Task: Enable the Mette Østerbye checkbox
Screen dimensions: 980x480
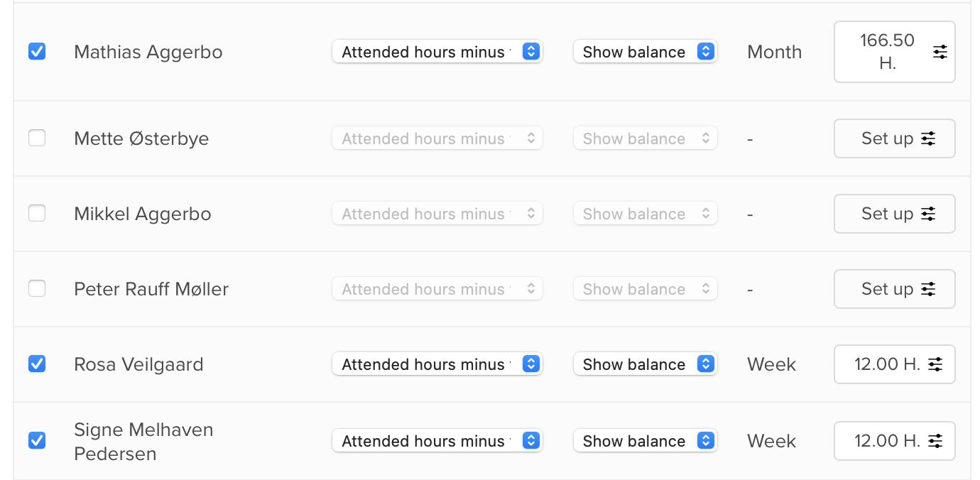Action: (37, 138)
